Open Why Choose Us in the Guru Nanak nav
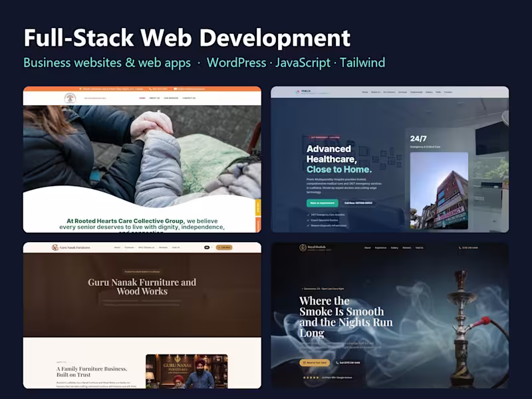Image resolution: width=532 pixels, height=399 pixels. point(146,247)
